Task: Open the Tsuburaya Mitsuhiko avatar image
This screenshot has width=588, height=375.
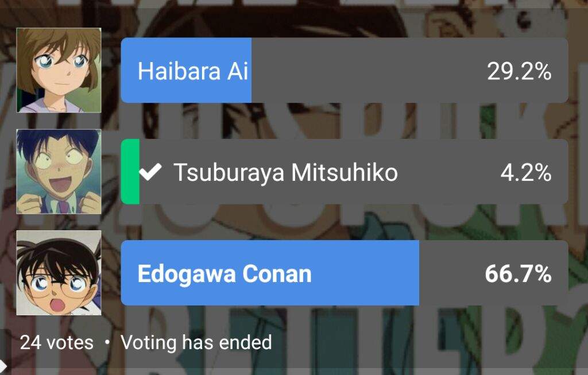Action: (x=59, y=172)
